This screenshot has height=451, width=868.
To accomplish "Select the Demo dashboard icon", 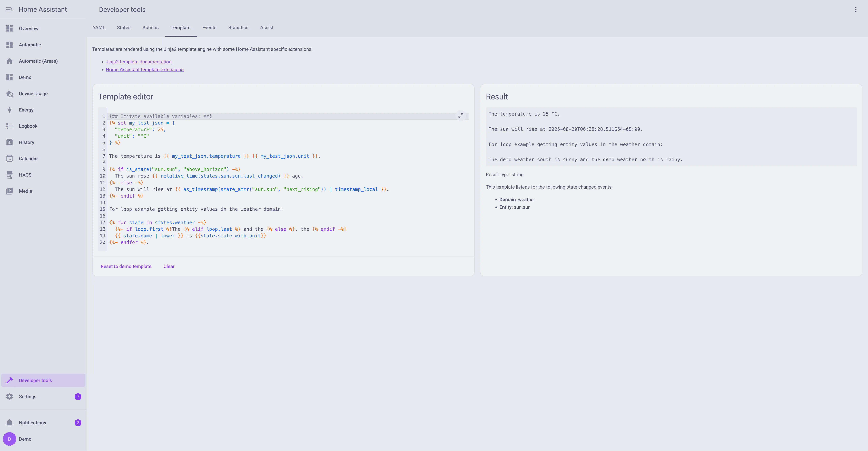I will point(9,77).
